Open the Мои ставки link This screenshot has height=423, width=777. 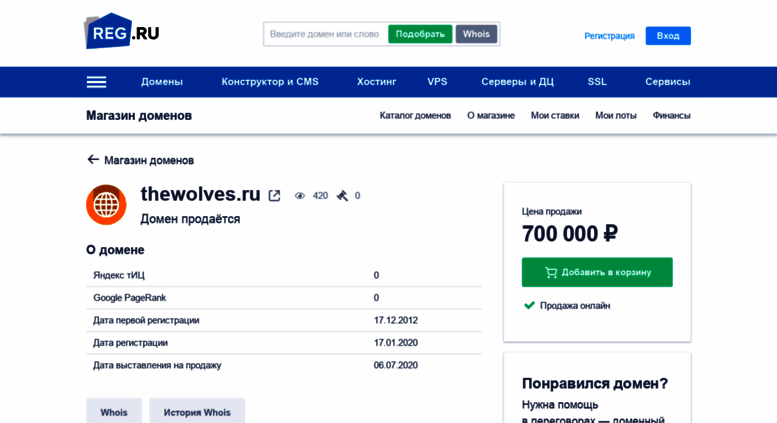(x=555, y=115)
